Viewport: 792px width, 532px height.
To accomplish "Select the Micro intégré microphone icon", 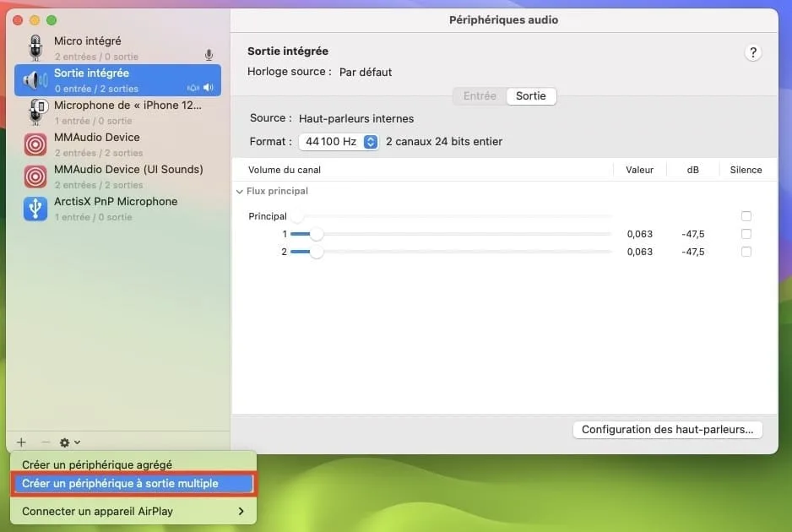I will 35,48.
